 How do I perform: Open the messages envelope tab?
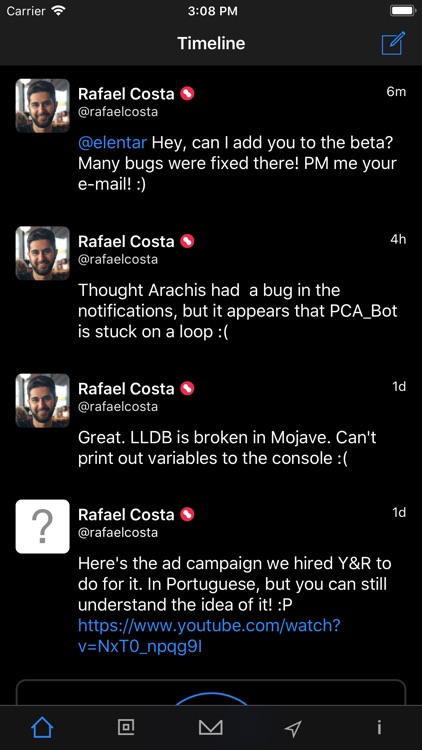211,728
